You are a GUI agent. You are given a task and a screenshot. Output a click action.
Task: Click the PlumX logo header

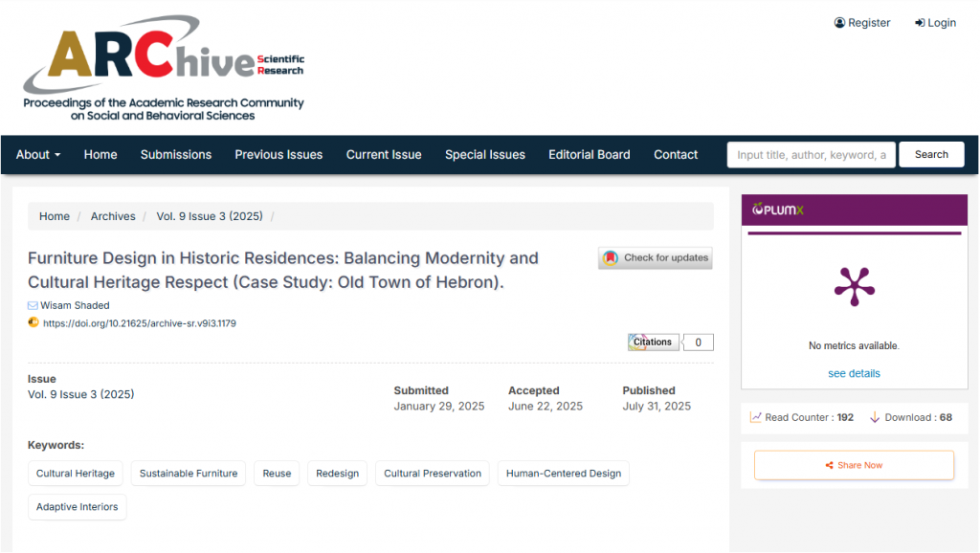click(x=778, y=210)
